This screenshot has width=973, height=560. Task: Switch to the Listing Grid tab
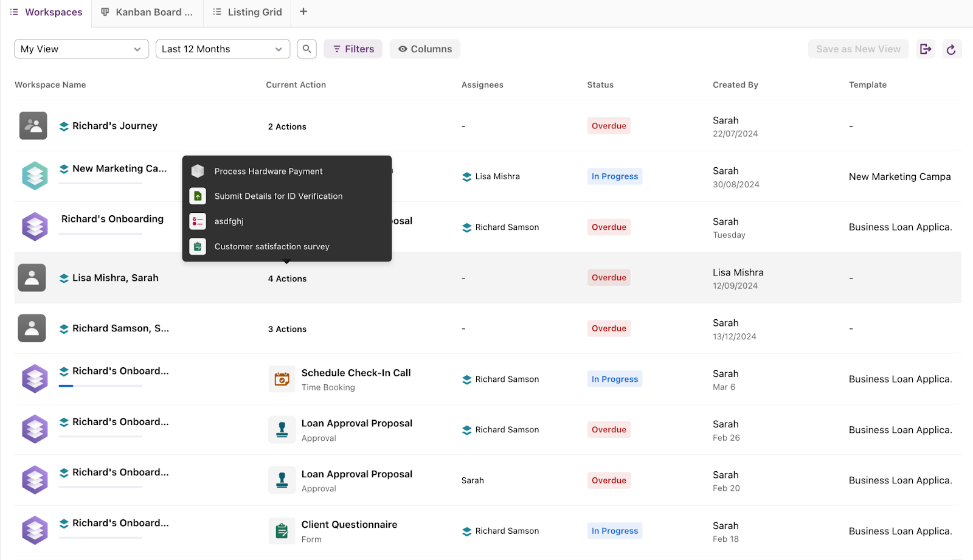[248, 12]
